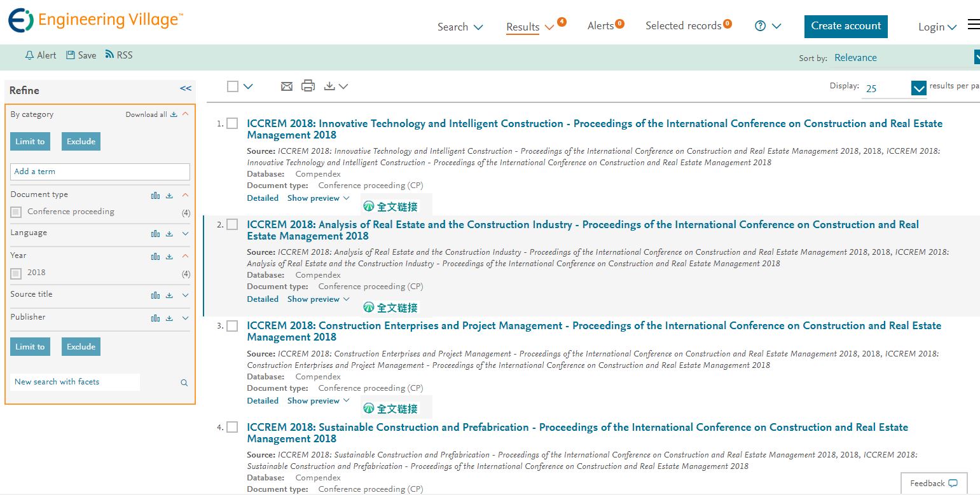The width and height of the screenshot is (980, 495).
Task: Click the Create account button
Action: pos(846,26)
